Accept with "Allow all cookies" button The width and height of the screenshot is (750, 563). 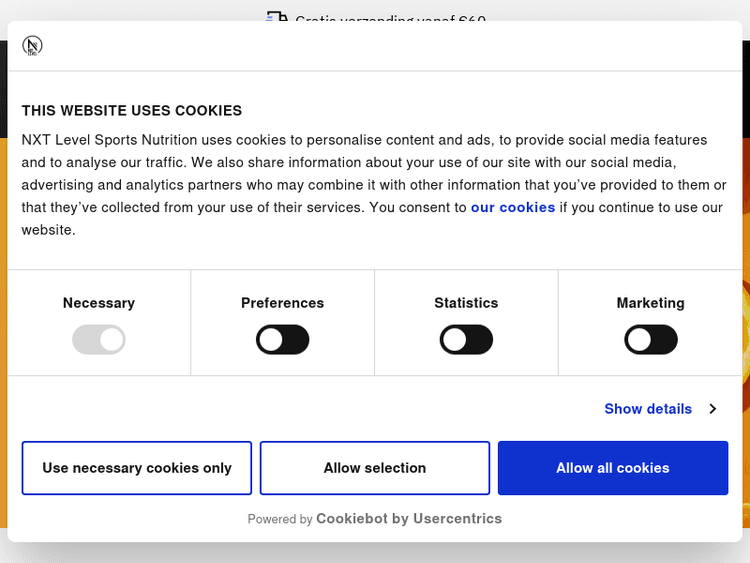tap(613, 468)
